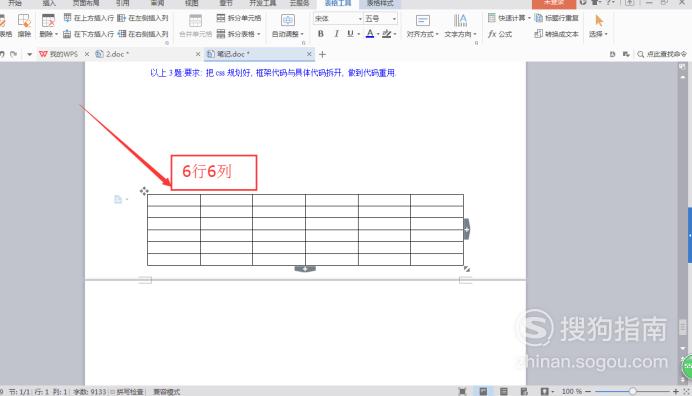
Task: Click Split Cells (拆分单元格)
Action: (239, 18)
